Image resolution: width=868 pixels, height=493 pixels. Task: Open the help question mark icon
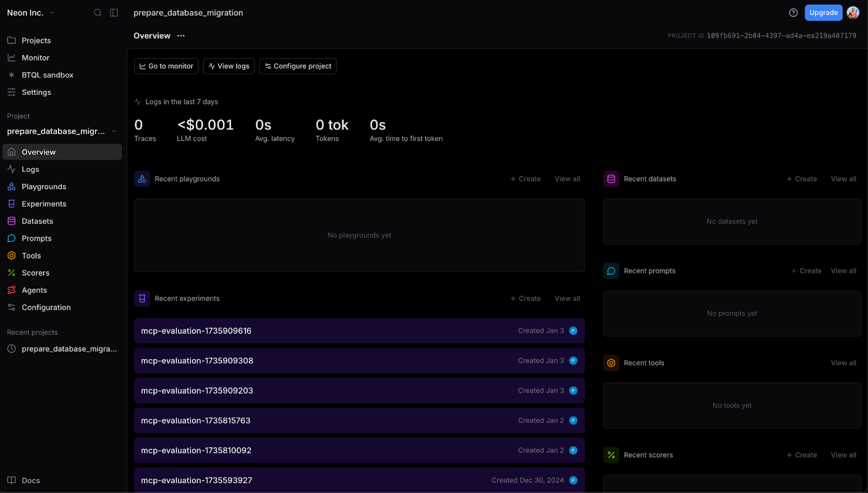[x=793, y=12]
